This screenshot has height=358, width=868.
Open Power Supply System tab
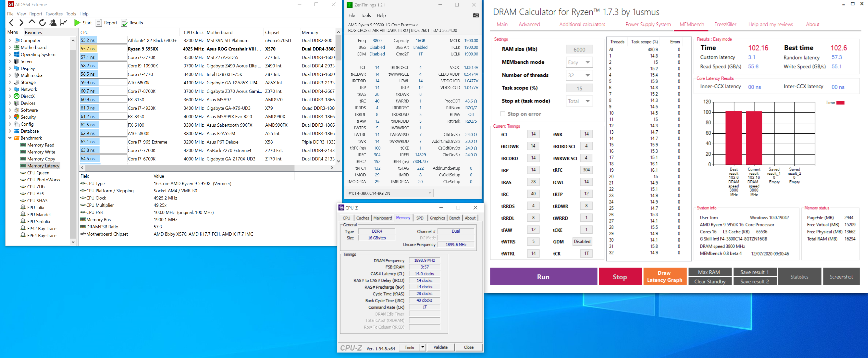(648, 24)
